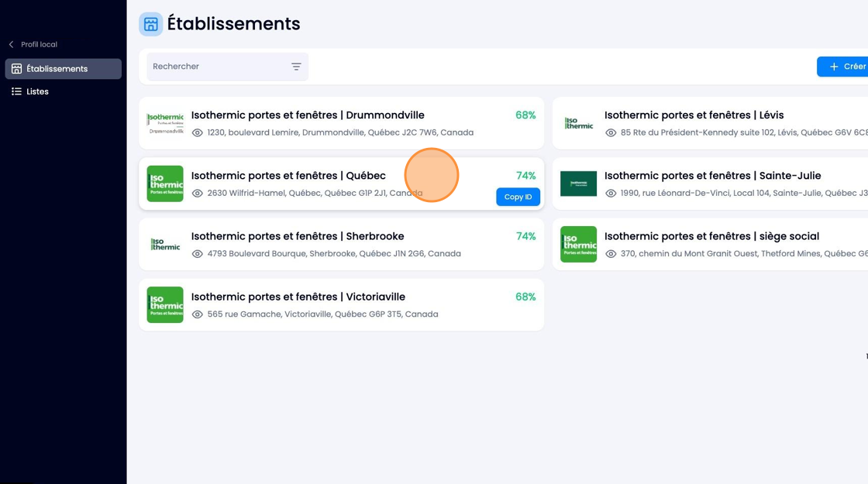Click the Créer button
This screenshot has width=868, height=484.
(x=843, y=67)
